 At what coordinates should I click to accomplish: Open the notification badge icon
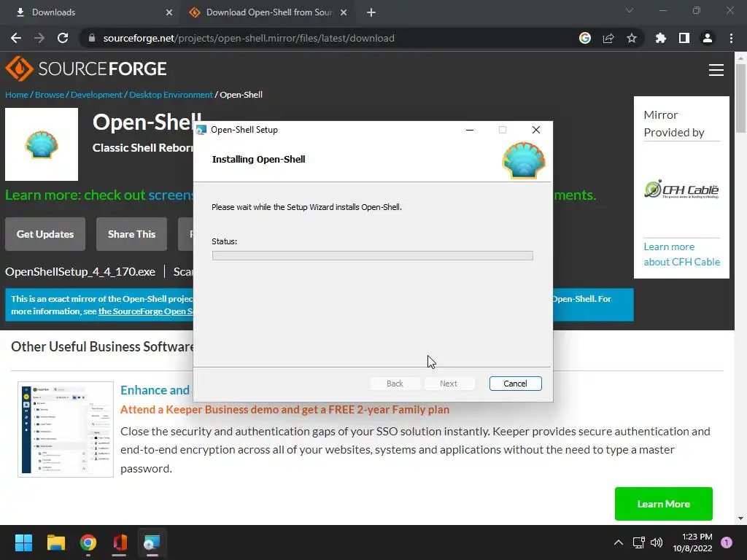pyautogui.click(x=727, y=542)
